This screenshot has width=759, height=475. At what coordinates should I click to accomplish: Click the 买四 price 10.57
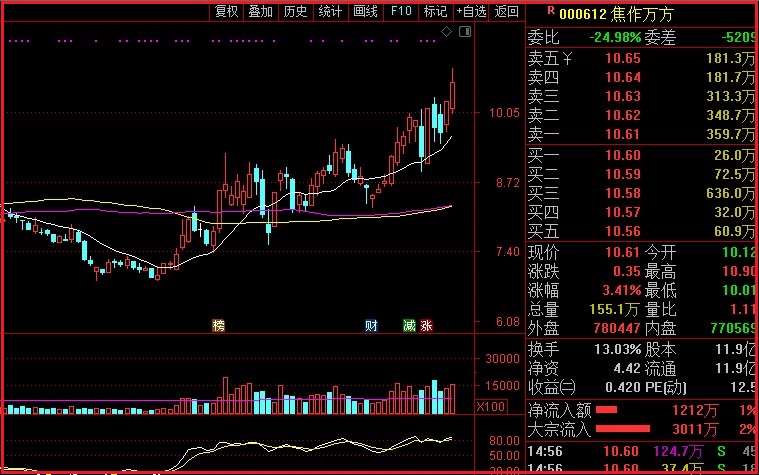coord(622,212)
